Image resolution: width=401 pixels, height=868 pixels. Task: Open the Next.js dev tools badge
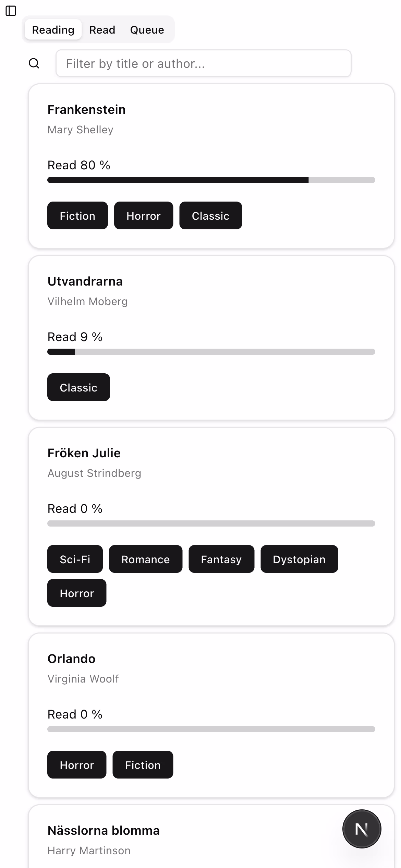pyautogui.click(x=362, y=829)
